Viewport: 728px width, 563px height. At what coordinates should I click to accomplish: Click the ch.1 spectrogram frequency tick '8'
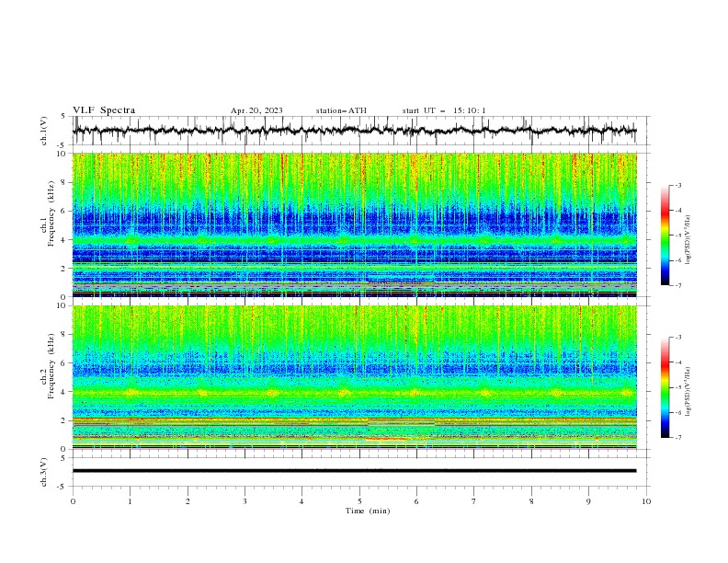coord(63,182)
